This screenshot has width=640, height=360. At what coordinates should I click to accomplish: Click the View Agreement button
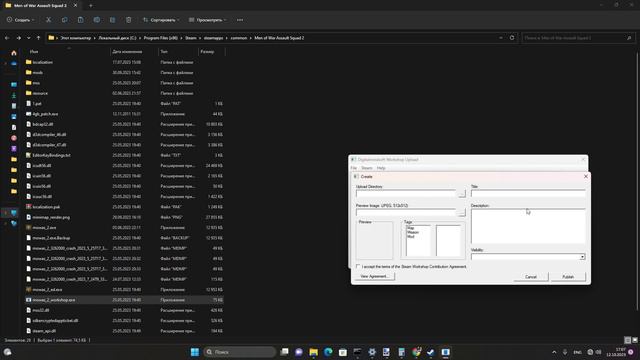point(375,276)
